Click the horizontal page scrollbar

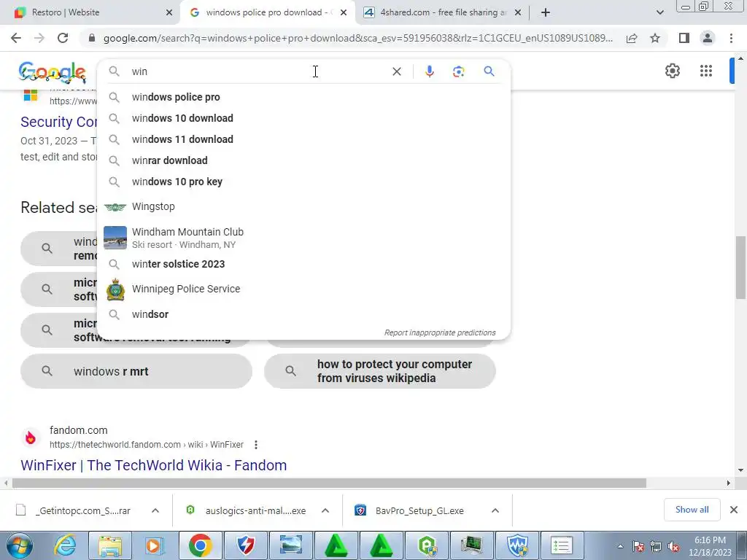pyautogui.click(x=329, y=483)
